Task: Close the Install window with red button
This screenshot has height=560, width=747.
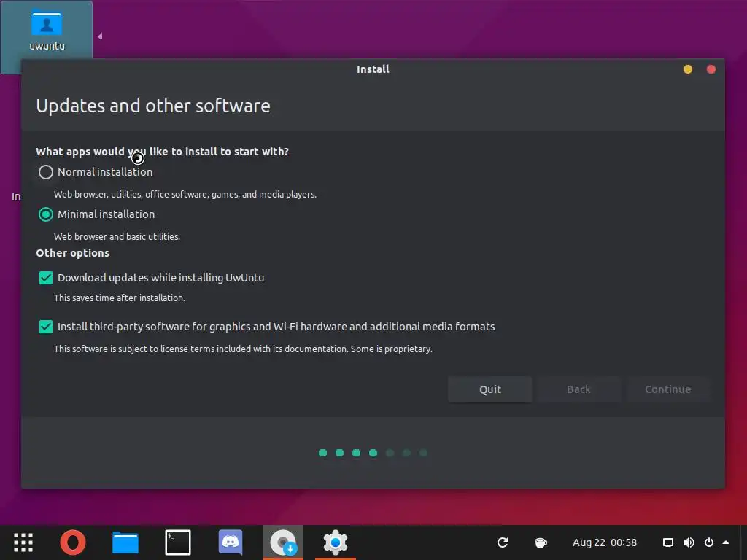Action: tap(711, 69)
